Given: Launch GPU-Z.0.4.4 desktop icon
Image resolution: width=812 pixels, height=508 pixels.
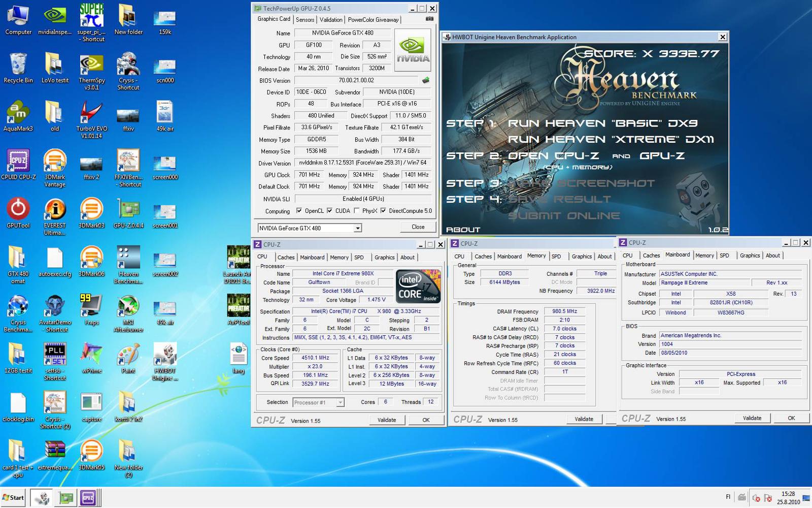Looking at the screenshot, I should click(128, 212).
